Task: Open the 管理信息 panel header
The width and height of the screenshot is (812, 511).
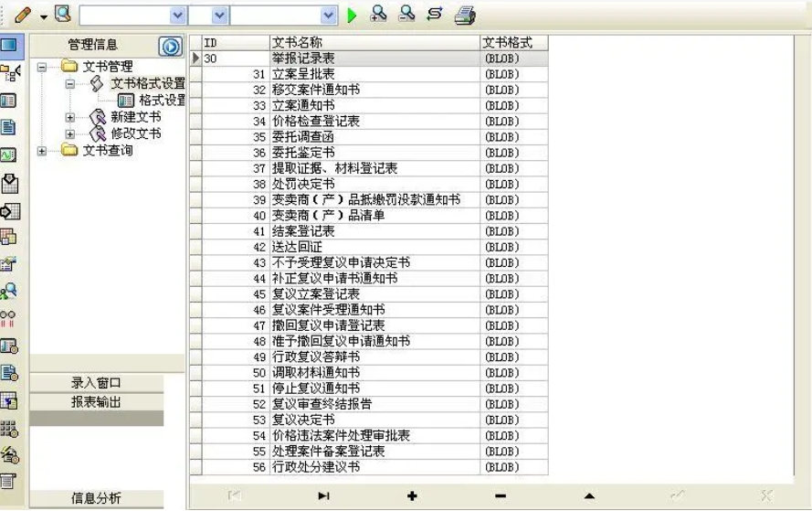Action: [93, 45]
